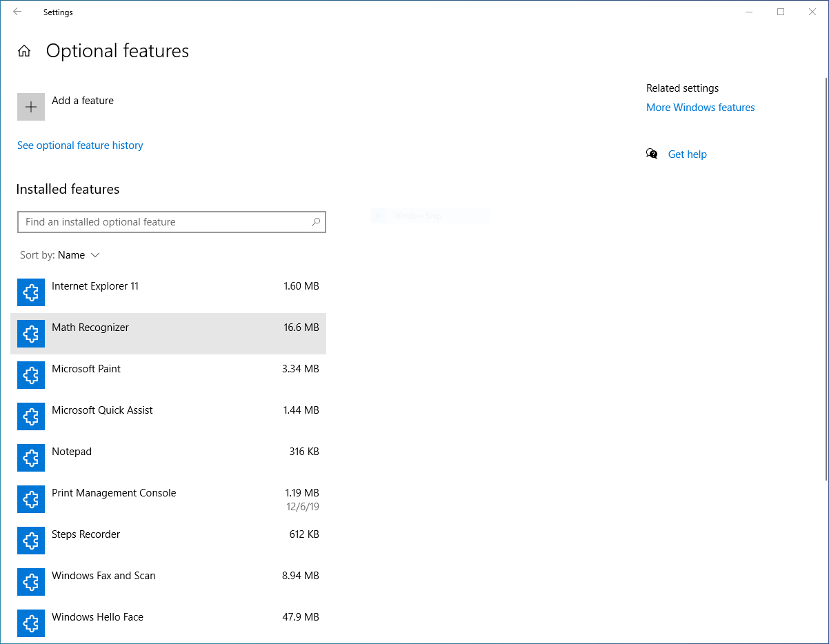Click the Microsoft Quick Assist puzzle icon
The width and height of the screenshot is (829, 644).
31,417
